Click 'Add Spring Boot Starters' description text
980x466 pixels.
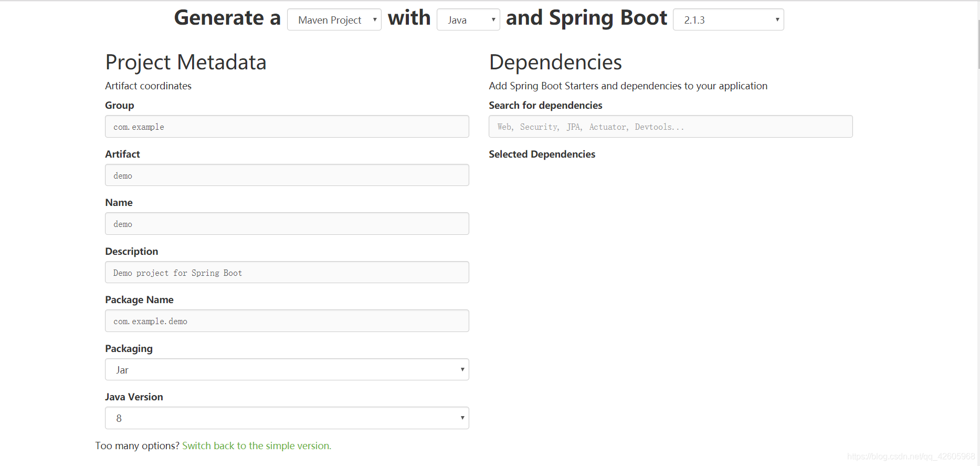628,86
